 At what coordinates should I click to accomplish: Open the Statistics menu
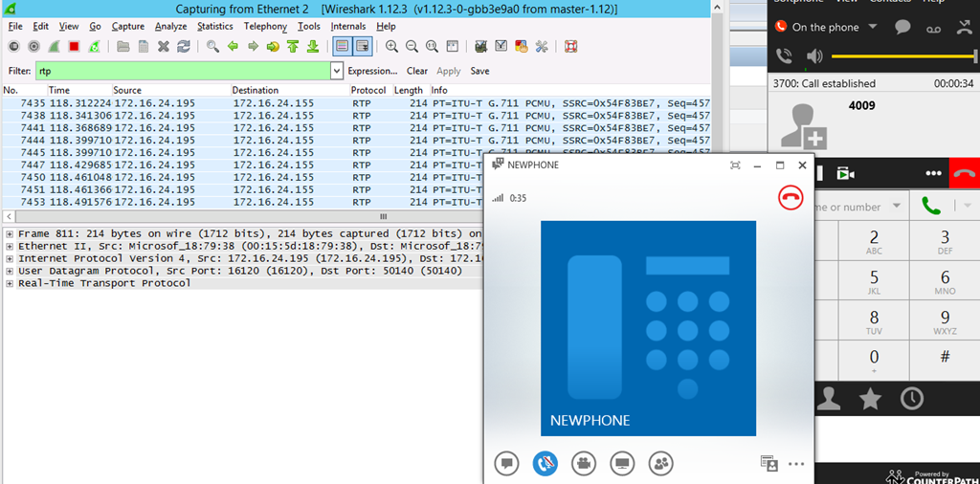(x=215, y=26)
